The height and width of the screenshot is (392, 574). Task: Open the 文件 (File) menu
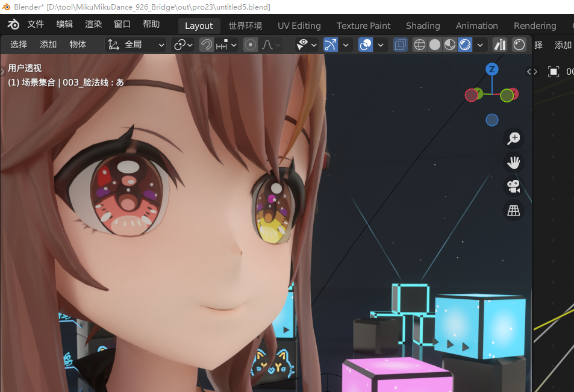[x=36, y=24]
